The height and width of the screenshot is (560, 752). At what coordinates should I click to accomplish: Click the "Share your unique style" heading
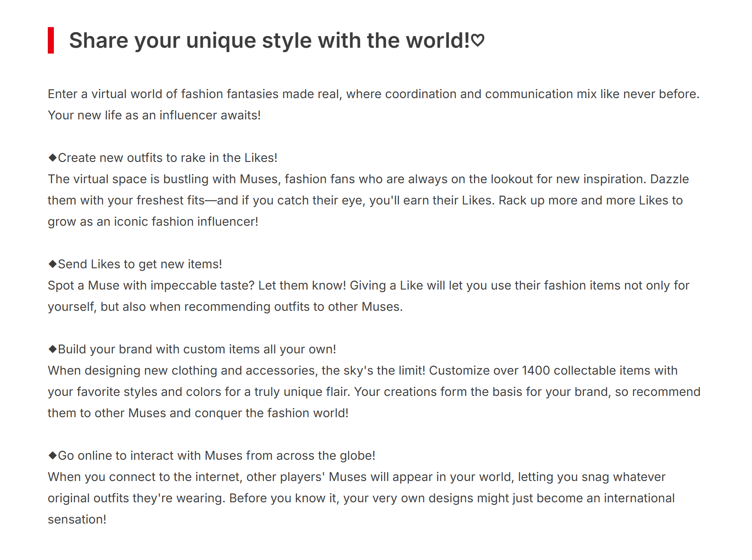click(269, 40)
